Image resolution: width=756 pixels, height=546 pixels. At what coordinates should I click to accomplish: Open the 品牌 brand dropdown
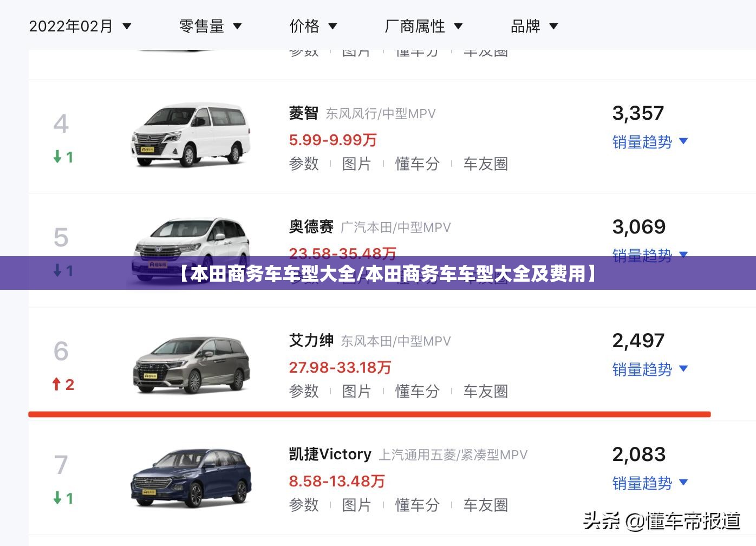pyautogui.click(x=534, y=26)
